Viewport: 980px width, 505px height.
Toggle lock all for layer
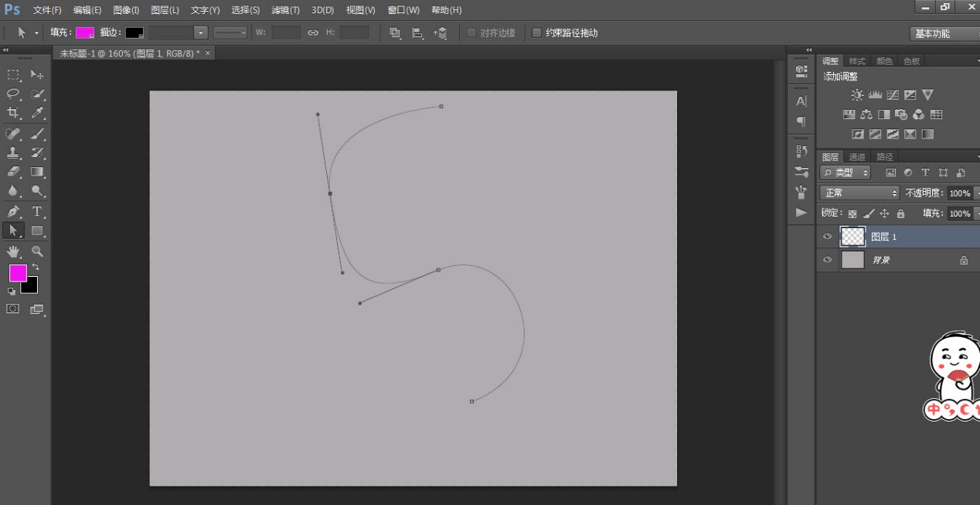900,213
